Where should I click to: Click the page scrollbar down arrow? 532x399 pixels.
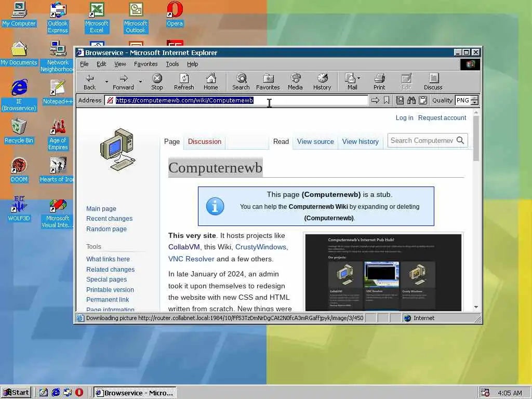click(x=476, y=307)
